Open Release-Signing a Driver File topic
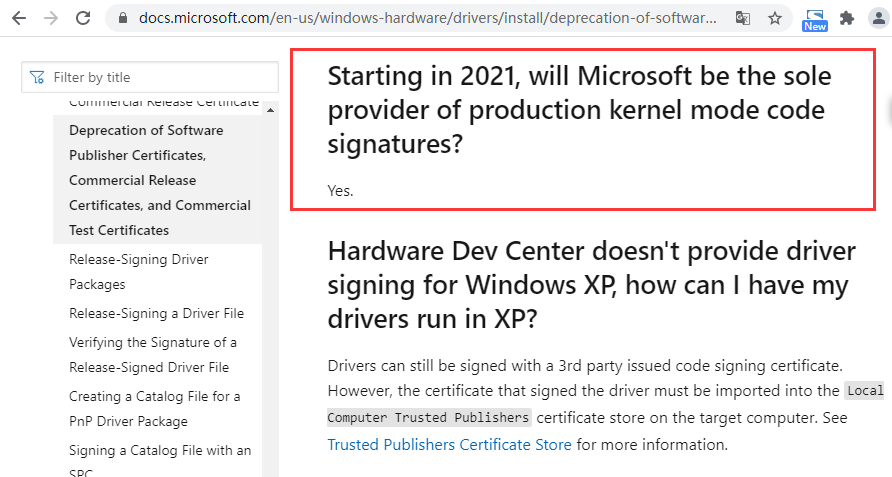 tap(156, 313)
